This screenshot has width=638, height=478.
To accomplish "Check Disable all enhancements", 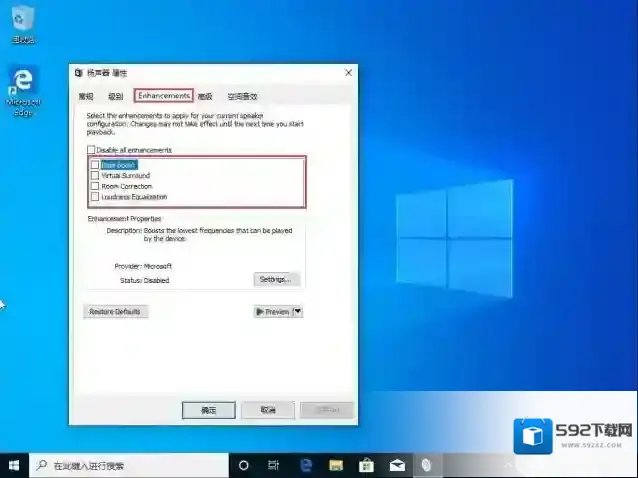I will click(x=92, y=150).
